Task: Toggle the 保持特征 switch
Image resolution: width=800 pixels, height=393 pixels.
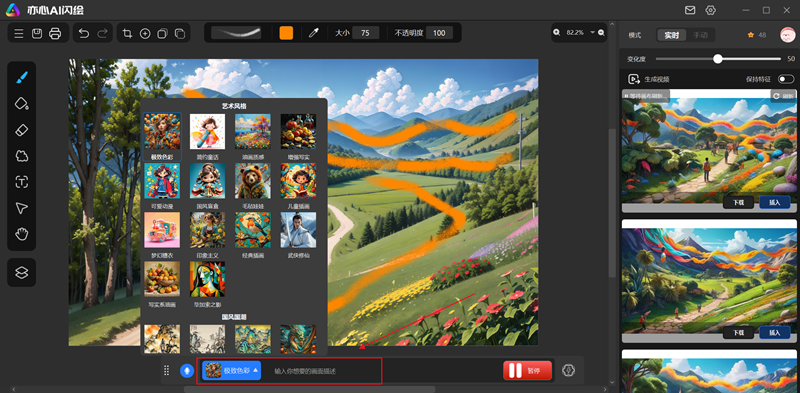Action: 786,79
